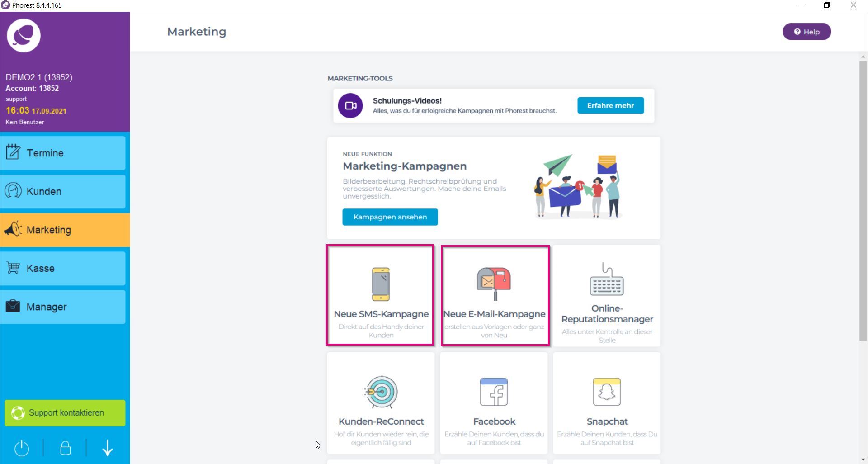Click the Snapchat ghost icon
This screenshot has width=868, height=464.
point(607,392)
